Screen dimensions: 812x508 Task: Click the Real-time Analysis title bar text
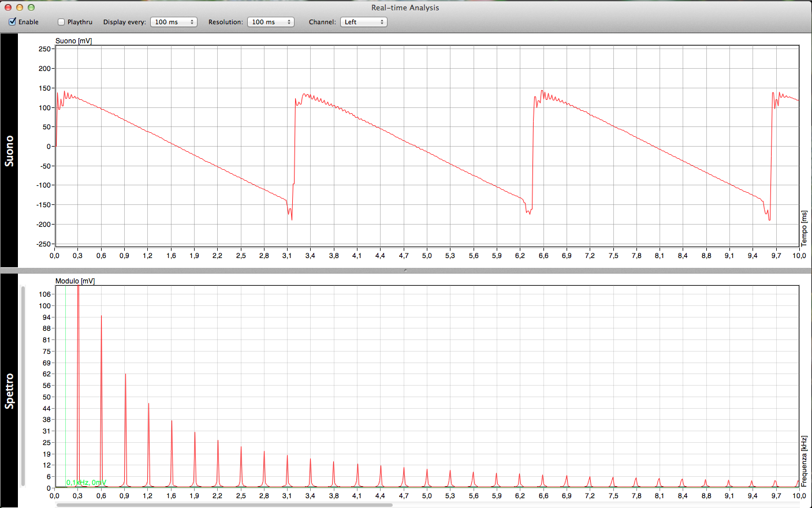(x=405, y=8)
